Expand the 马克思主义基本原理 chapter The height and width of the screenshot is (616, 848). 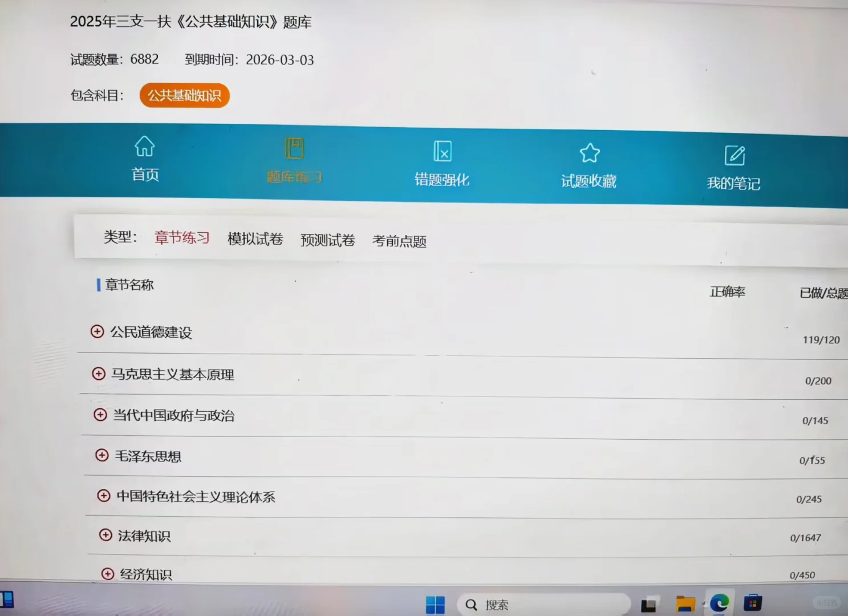98,374
